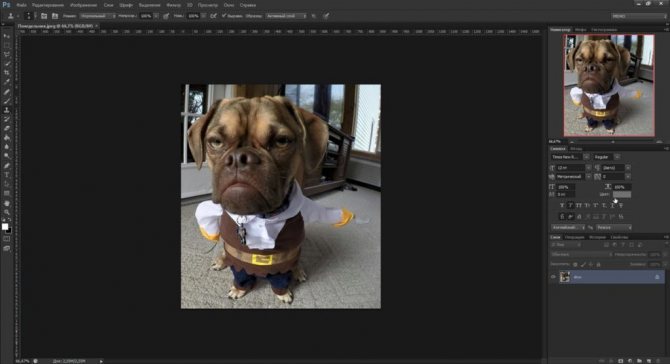This screenshot has width=670, height=364.
Task: Click the text color swatch in Character panel
Action: (x=622, y=194)
